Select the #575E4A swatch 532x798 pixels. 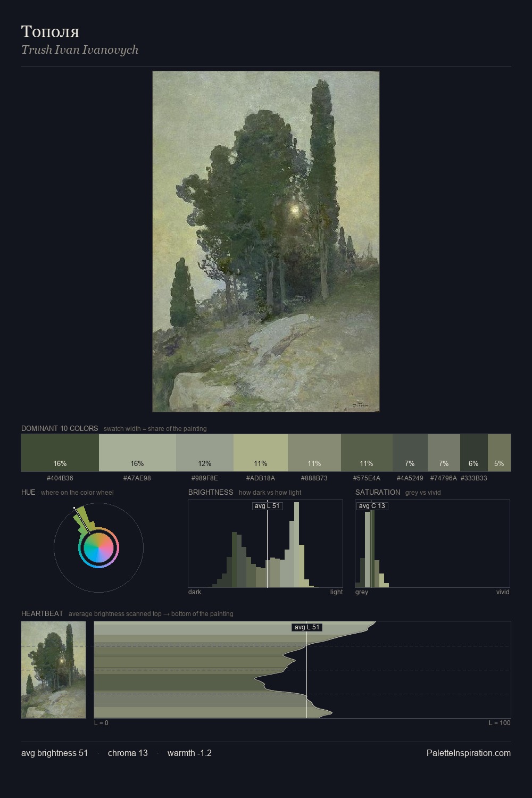click(367, 453)
